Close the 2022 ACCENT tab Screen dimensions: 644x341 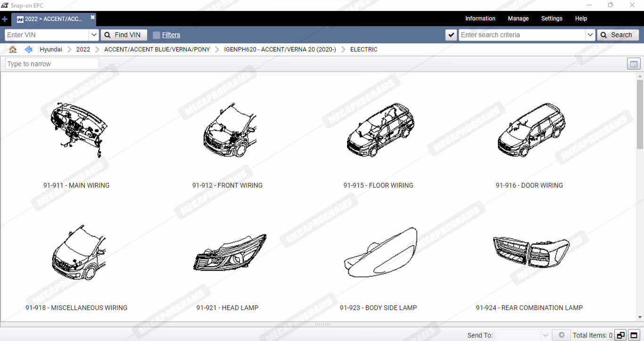click(x=92, y=17)
